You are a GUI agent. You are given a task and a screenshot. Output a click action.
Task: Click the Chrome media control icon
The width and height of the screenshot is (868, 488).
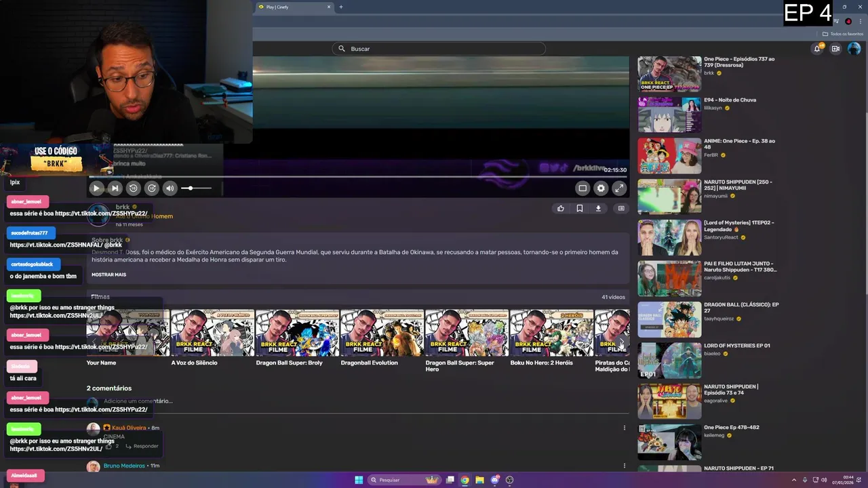click(837, 21)
